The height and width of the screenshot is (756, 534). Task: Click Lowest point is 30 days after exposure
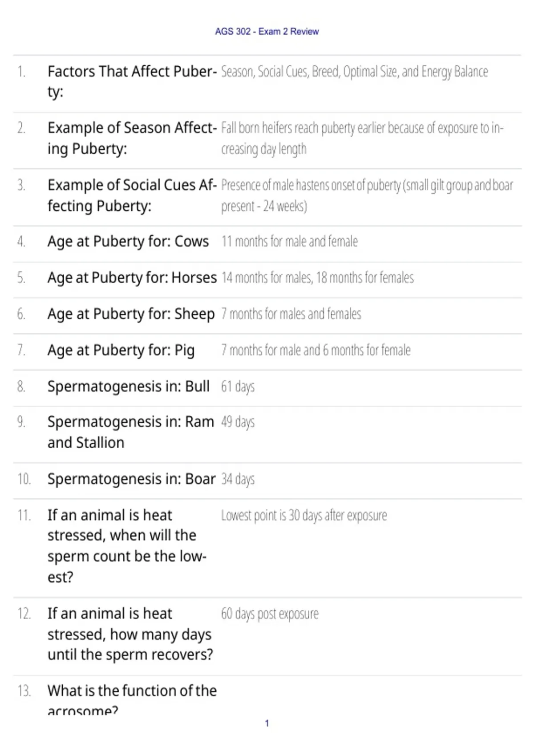(304, 515)
